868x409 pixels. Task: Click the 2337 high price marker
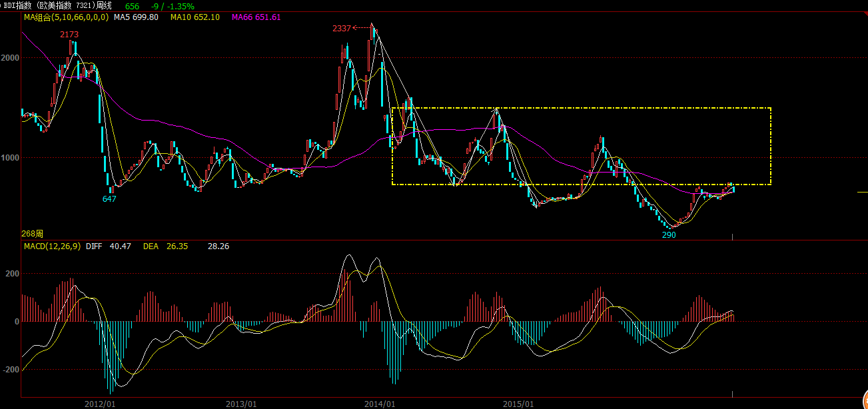click(x=341, y=28)
